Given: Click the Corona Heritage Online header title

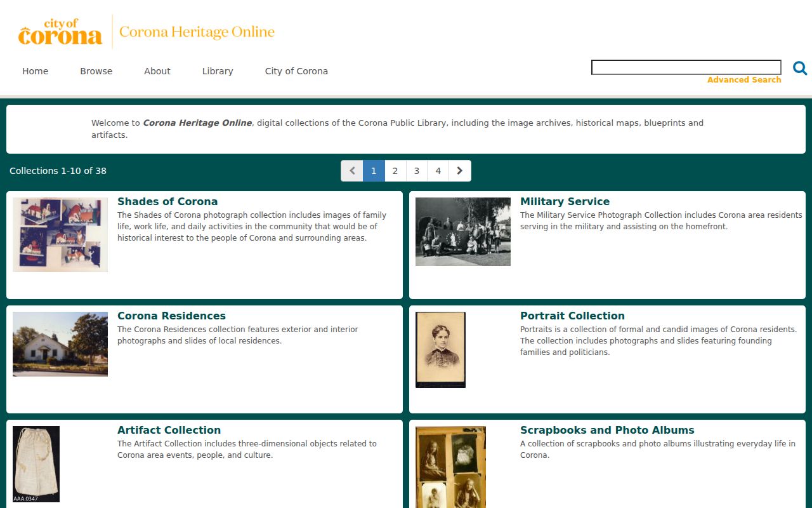Looking at the screenshot, I should 197,32.
